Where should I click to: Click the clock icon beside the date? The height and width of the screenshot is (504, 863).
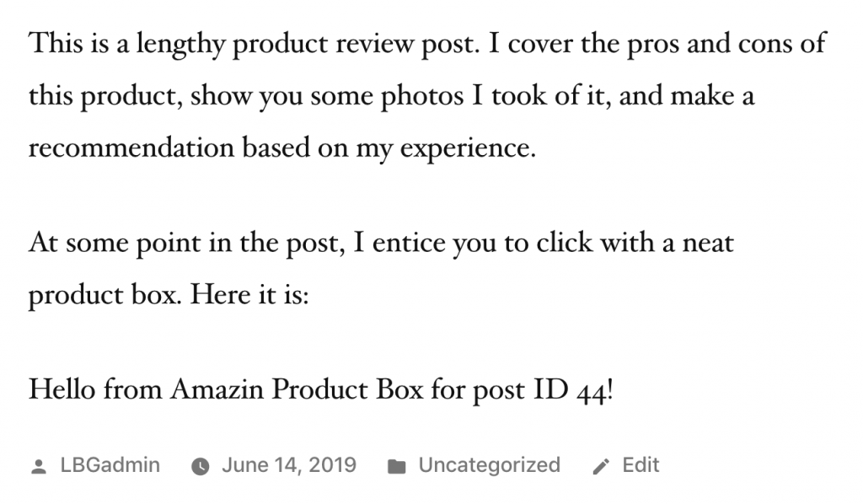tap(200, 466)
